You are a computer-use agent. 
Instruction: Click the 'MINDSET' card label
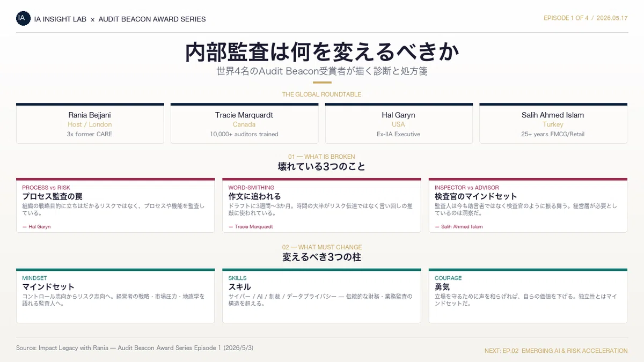[34, 278]
